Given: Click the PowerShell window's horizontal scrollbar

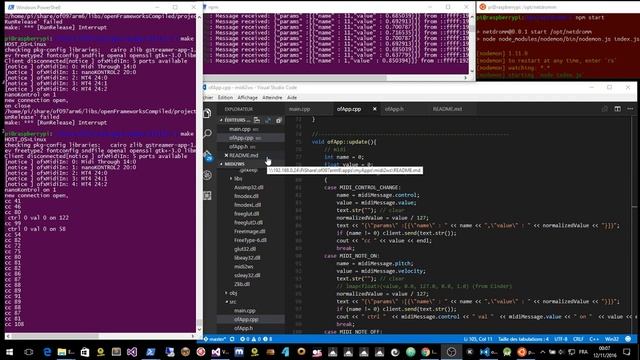Looking at the screenshot, I should point(55,336).
